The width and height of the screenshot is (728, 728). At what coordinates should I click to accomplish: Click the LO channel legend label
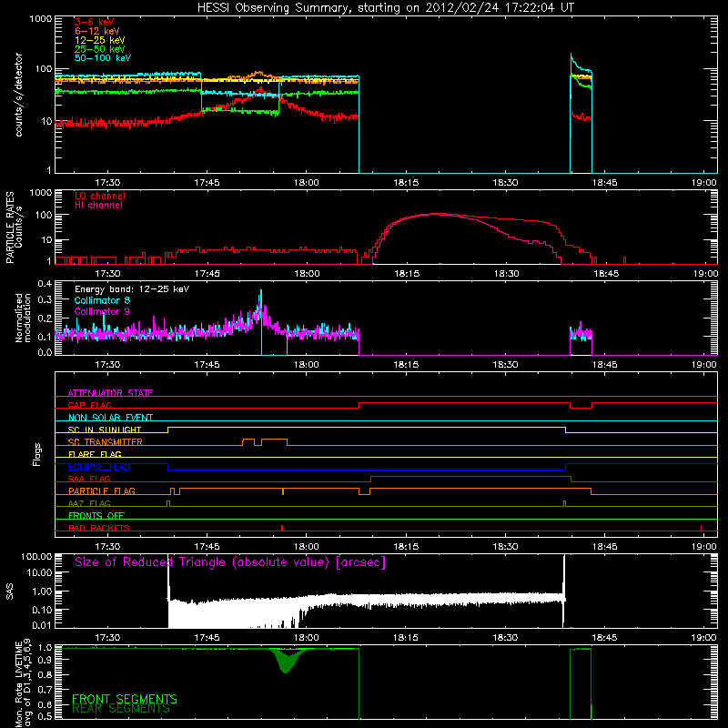100,196
